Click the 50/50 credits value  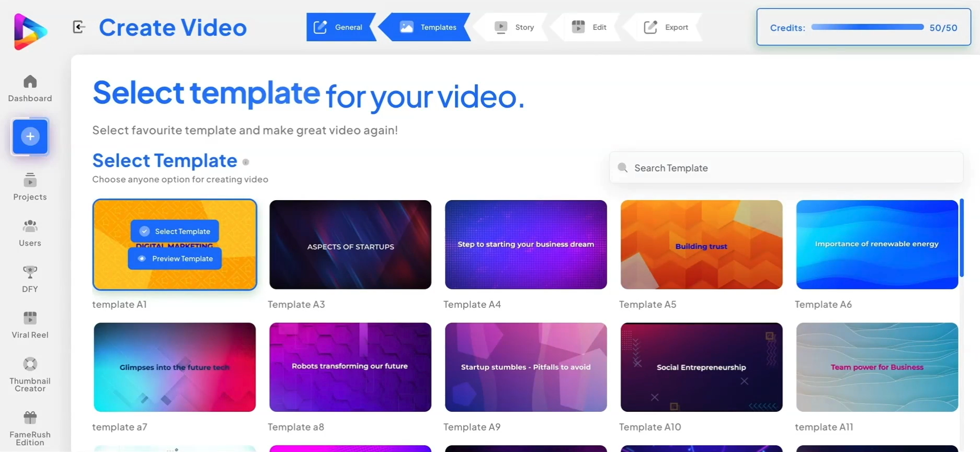point(943,28)
